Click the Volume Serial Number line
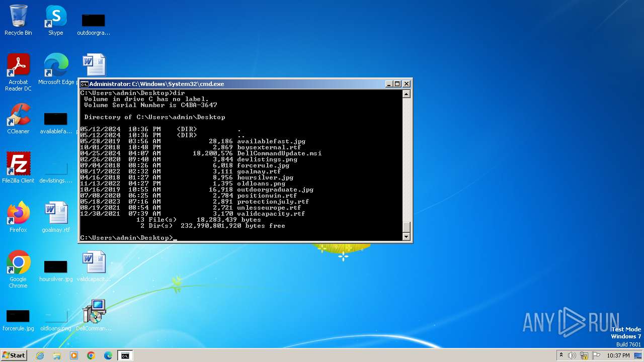This screenshot has width=644, height=362. (150, 105)
